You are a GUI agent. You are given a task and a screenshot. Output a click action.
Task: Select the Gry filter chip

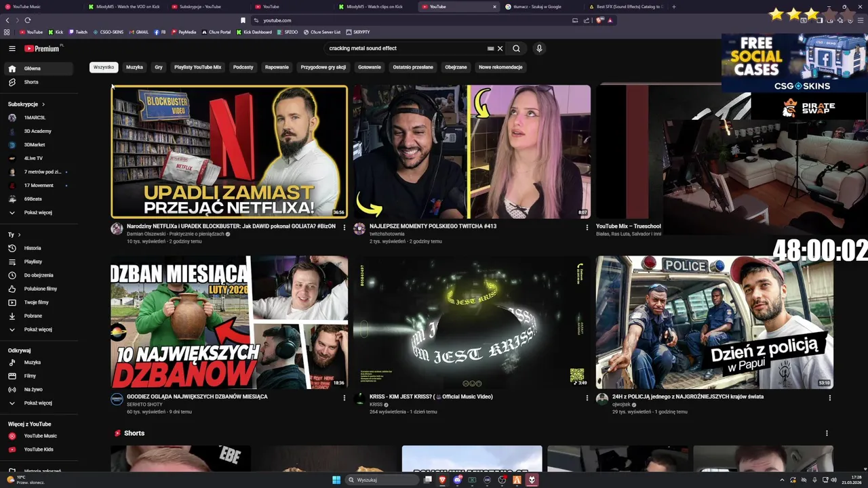point(159,67)
